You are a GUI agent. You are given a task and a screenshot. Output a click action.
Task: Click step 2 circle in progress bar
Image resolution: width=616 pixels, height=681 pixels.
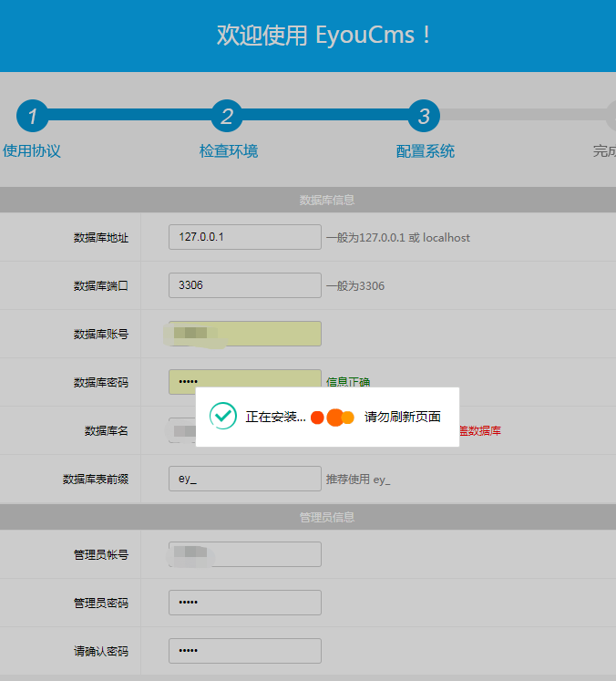tap(227, 116)
